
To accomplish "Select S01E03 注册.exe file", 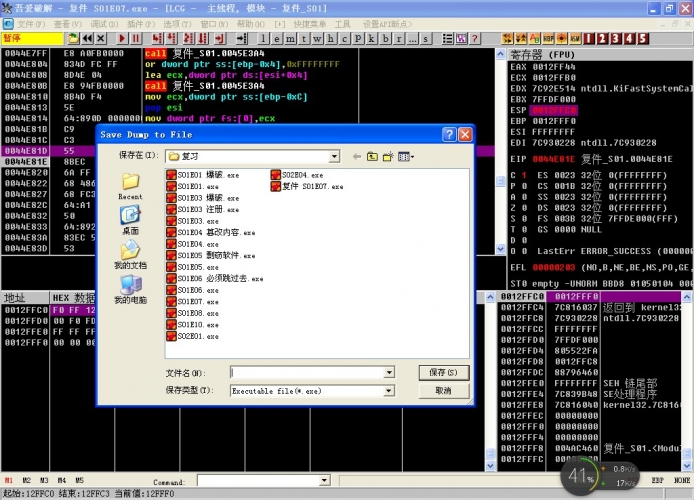I will [x=208, y=209].
